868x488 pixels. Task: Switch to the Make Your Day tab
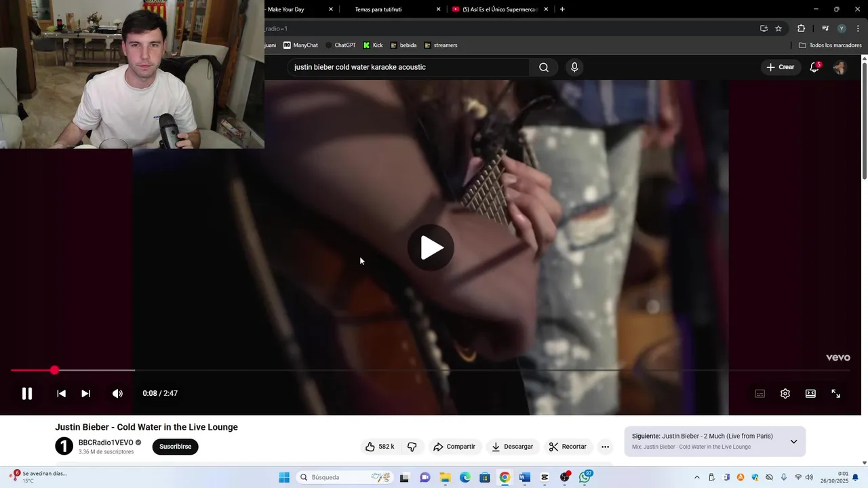tap(293, 9)
